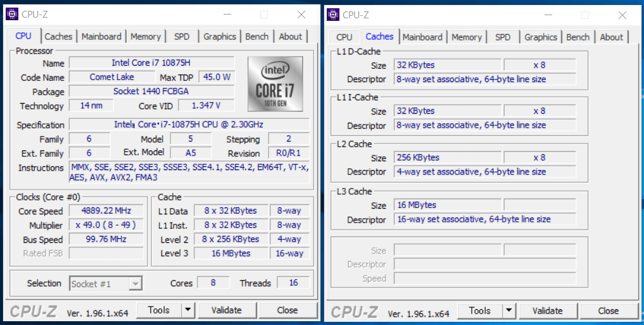
Task: Go to Bench tab in the right window
Action: pos(578,37)
